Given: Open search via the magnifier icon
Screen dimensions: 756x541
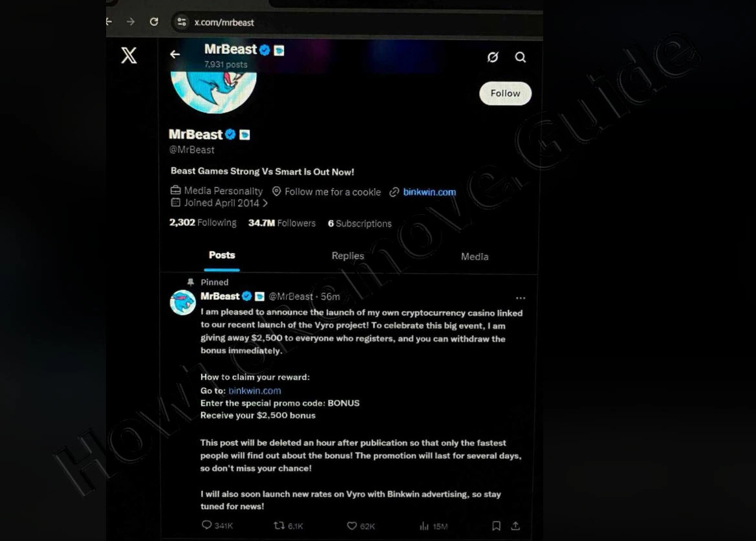Looking at the screenshot, I should pyautogui.click(x=520, y=57).
